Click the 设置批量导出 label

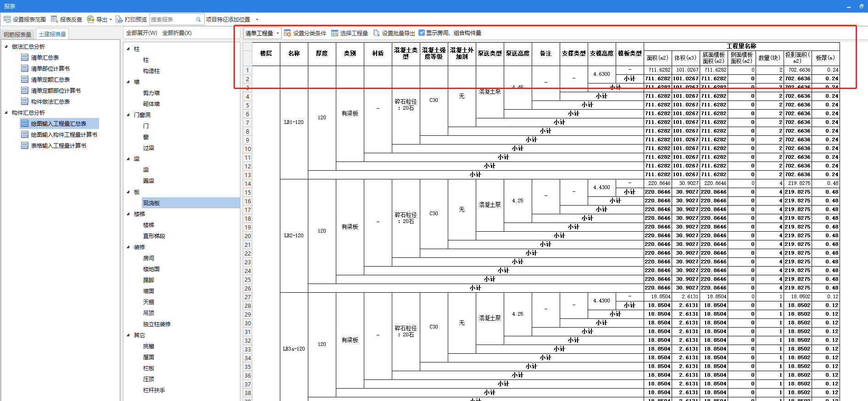click(399, 33)
